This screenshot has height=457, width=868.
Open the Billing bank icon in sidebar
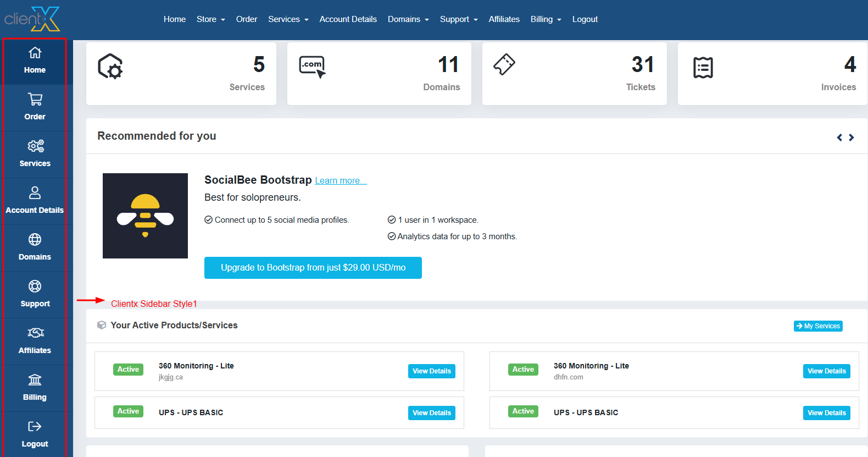click(35, 380)
